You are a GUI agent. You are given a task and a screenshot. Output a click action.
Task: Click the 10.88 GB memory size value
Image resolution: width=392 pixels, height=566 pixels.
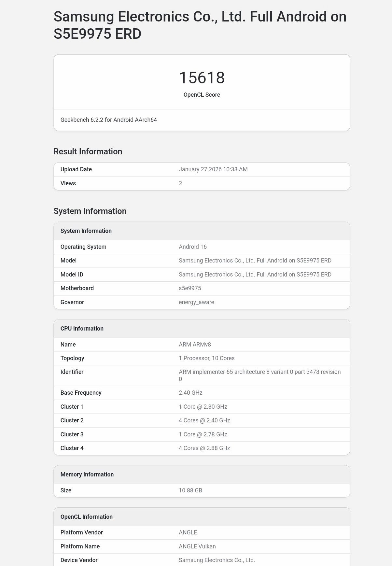(x=190, y=490)
